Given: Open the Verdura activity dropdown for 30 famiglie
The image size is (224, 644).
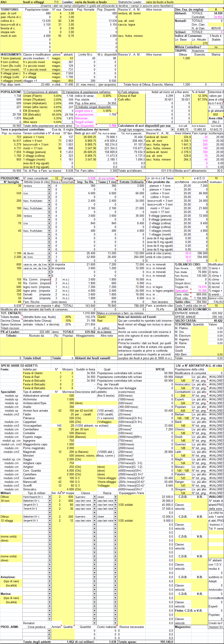Looking at the screenshot, I should (x=49, y=186).
